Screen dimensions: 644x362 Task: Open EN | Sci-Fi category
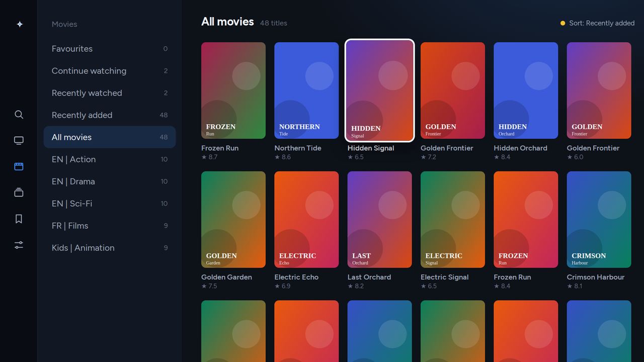tap(110, 204)
